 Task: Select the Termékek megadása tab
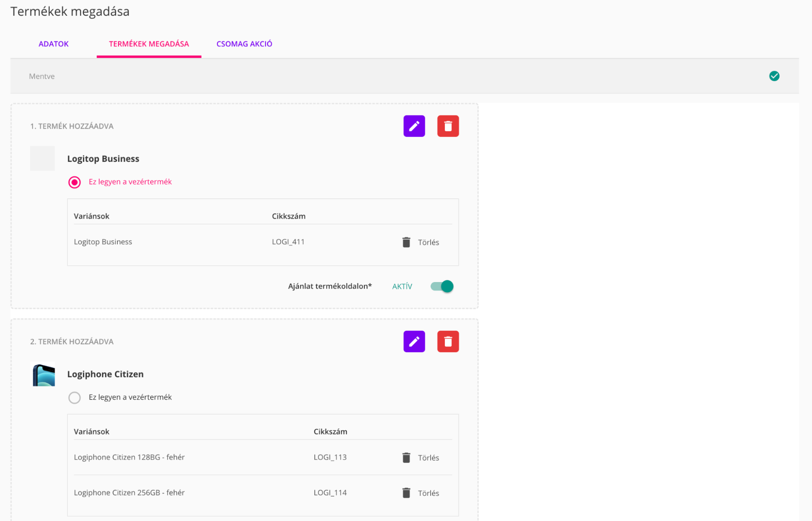149,44
